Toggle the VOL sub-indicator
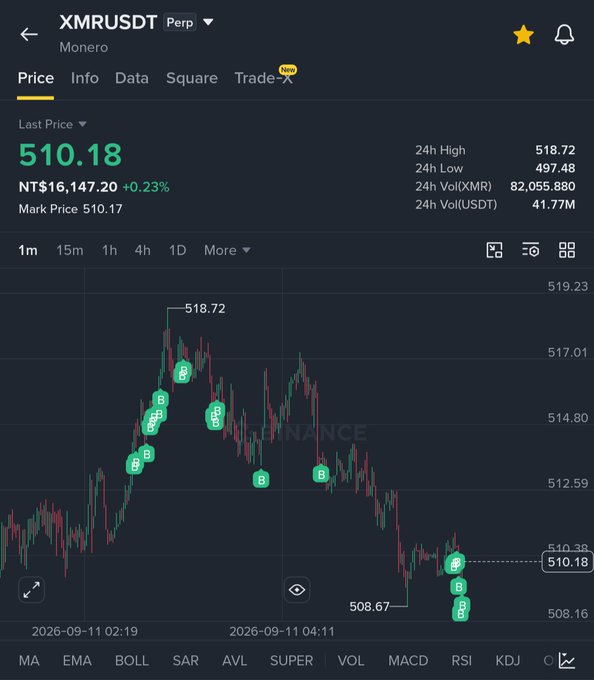The width and height of the screenshot is (594, 680). [x=351, y=660]
